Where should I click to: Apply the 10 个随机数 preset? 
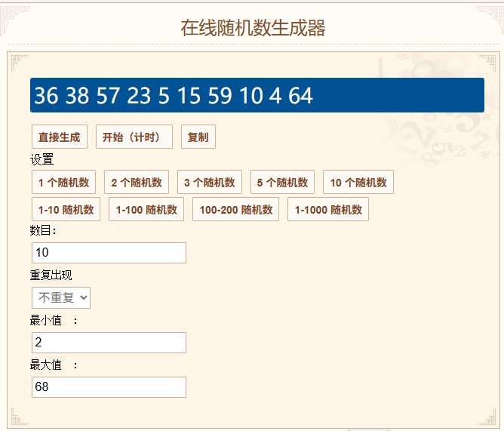358,182
